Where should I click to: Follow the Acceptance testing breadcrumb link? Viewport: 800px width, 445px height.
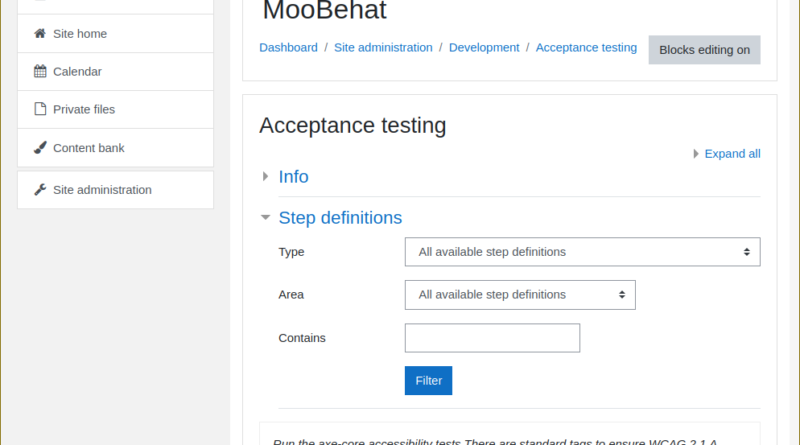pyautogui.click(x=586, y=47)
